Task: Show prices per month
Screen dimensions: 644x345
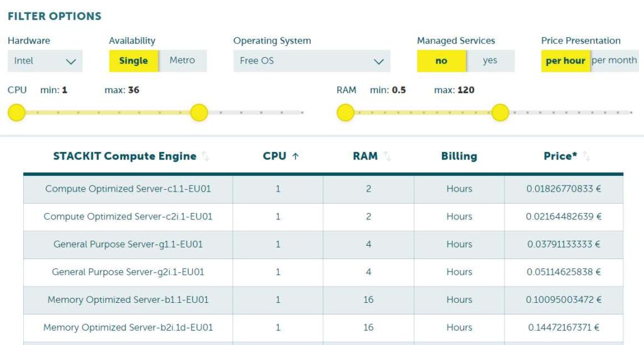Action: coord(614,61)
